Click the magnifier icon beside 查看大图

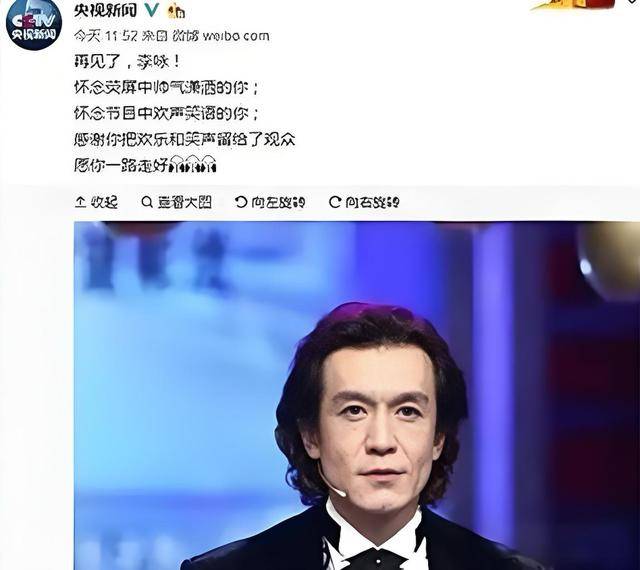[x=147, y=202]
